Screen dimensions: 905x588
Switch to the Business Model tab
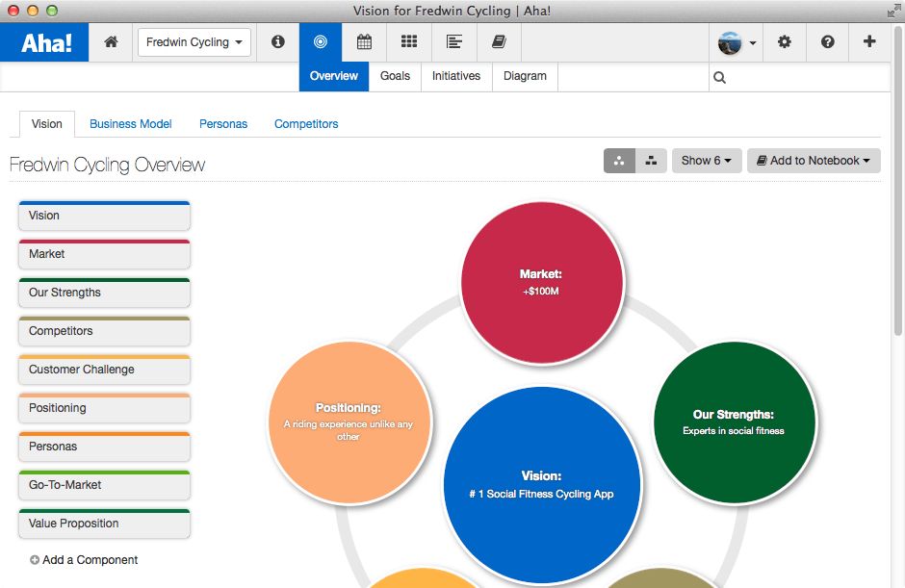click(130, 124)
